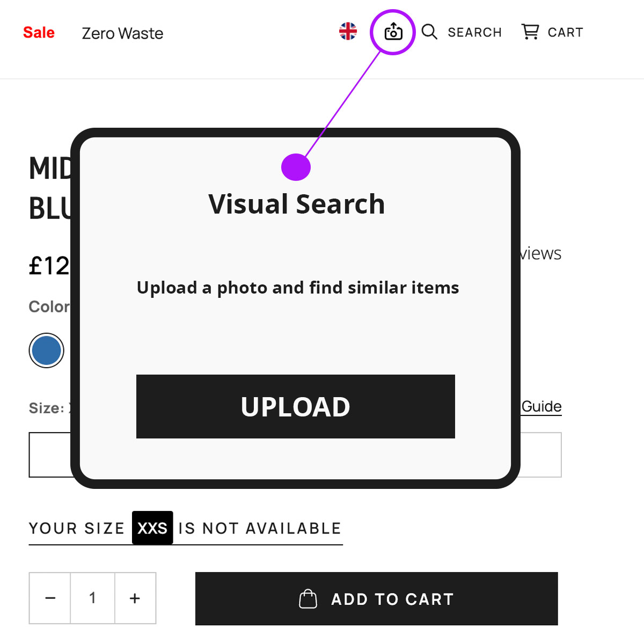Image resolution: width=644 pixels, height=644 pixels.
Task: Open the size Guide link
Action: tap(541, 406)
